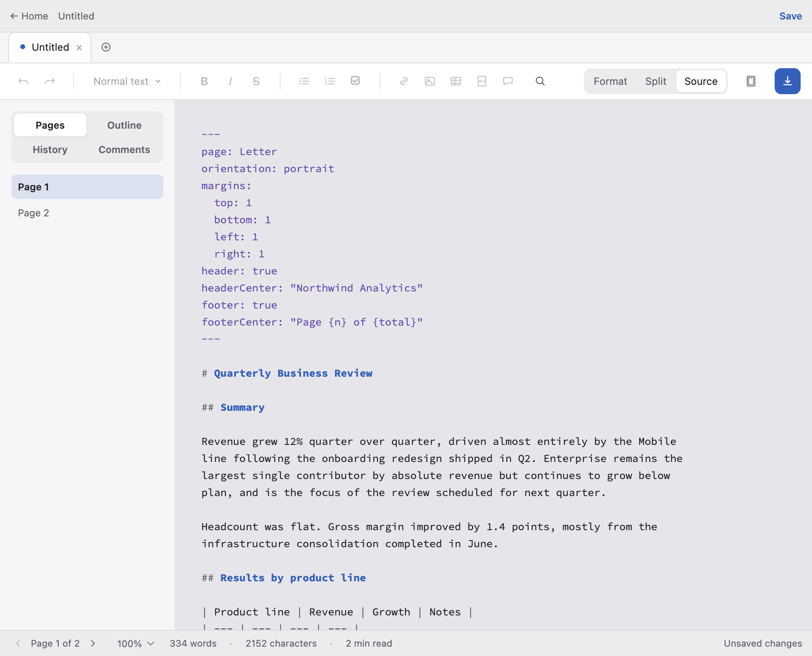Click the 'header: true' line

click(240, 271)
